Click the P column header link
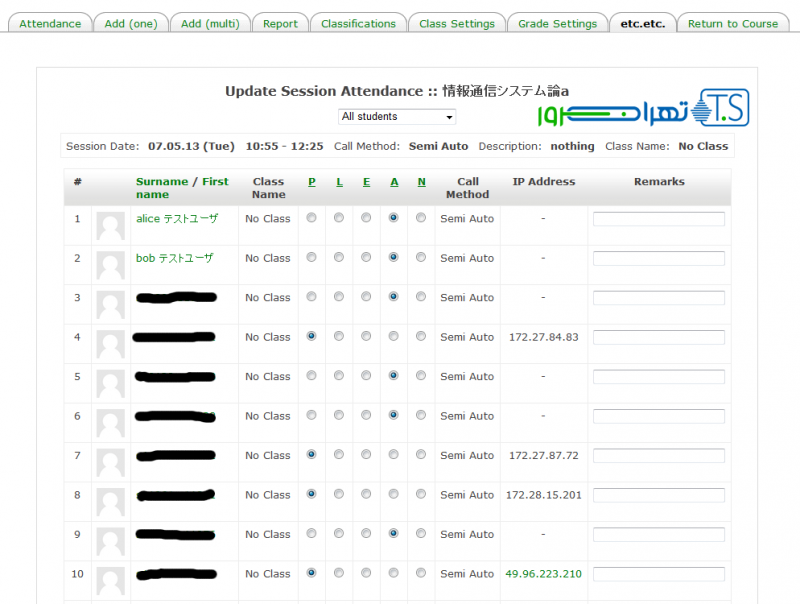 click(x=312, y=182)
